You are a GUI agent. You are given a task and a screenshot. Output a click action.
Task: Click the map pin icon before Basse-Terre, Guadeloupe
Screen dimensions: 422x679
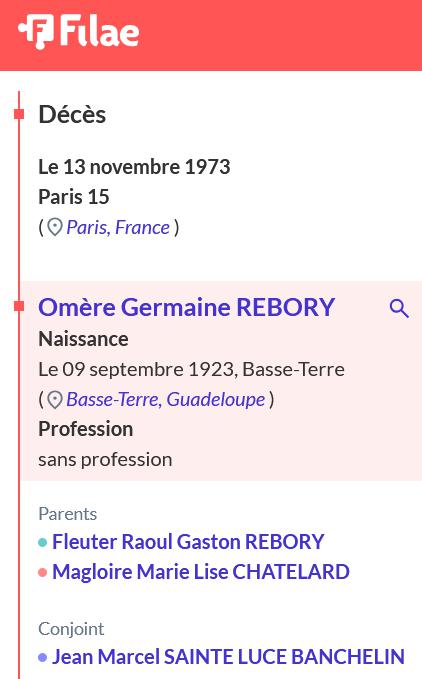(55, 400)
